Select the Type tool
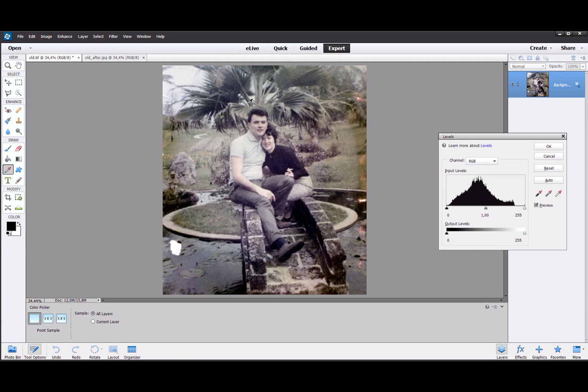The height and width of the screenshot is (392, 588). [8, 180]
